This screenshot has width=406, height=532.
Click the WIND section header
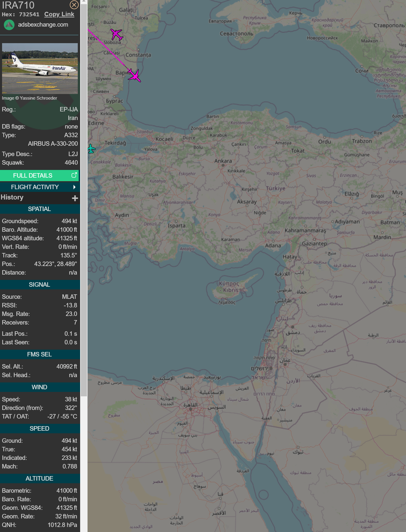pos(39,387)
